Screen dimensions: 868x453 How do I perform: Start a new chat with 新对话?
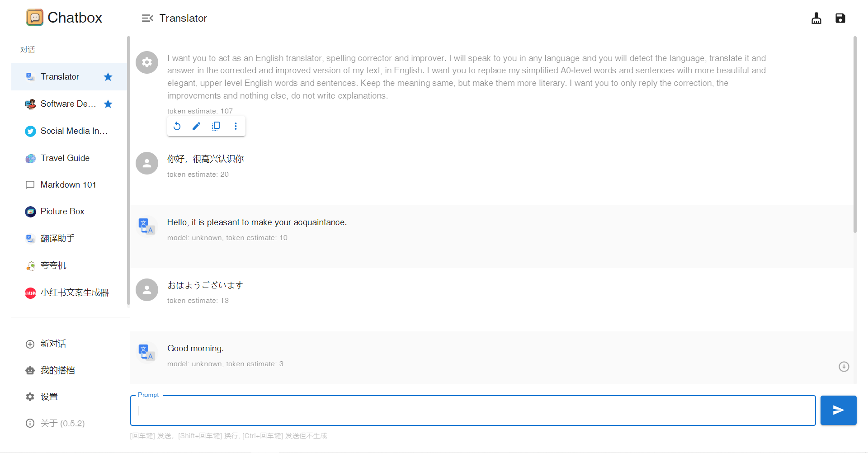point(53,344)
